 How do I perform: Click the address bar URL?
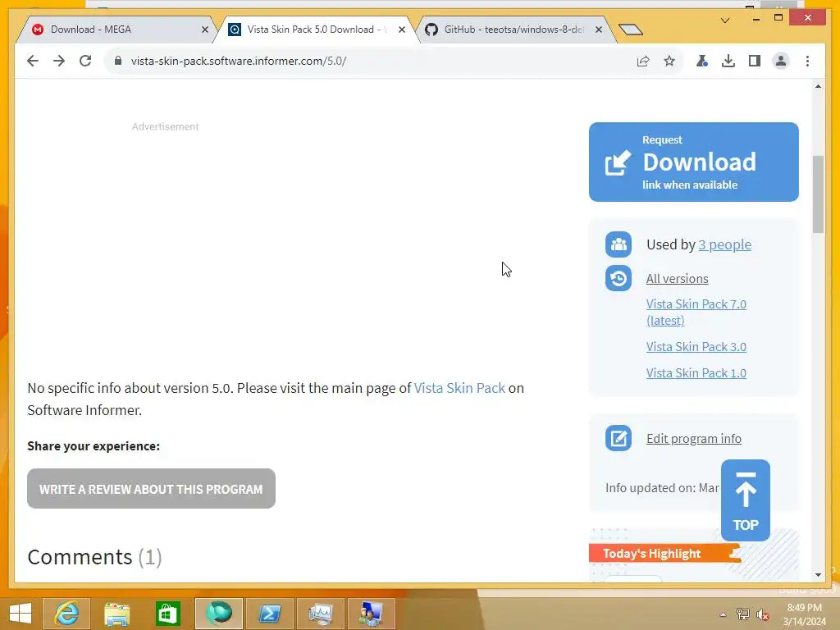click(x=239, y=61)
